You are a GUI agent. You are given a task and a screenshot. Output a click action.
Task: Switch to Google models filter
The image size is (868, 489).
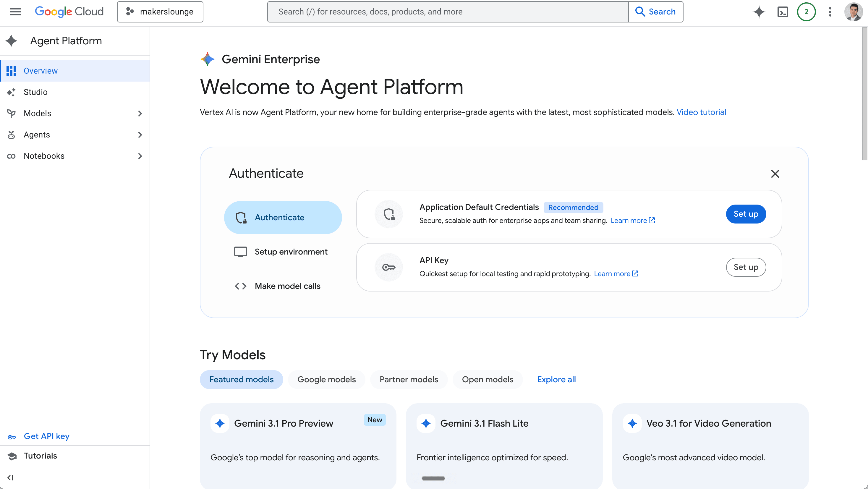coord(326,380)
